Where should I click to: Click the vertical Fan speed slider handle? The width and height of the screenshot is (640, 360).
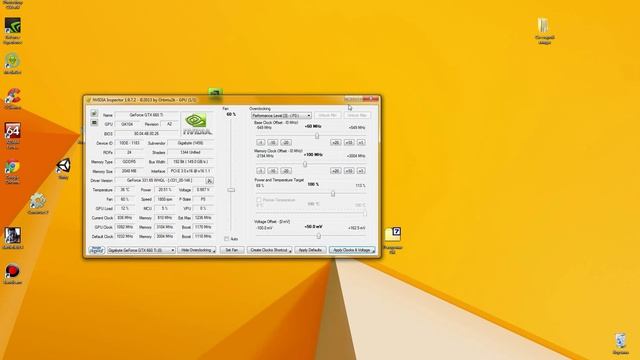click(x=231, y=190)
